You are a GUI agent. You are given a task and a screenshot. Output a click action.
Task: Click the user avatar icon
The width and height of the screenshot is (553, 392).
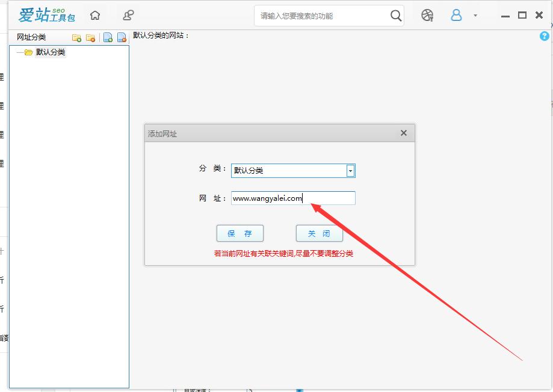456,14
